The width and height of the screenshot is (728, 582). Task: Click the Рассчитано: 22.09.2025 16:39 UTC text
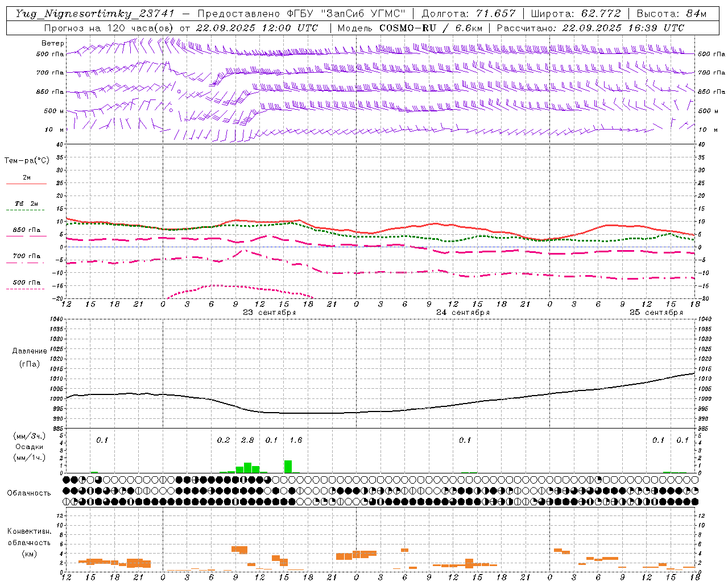point(590,28)
